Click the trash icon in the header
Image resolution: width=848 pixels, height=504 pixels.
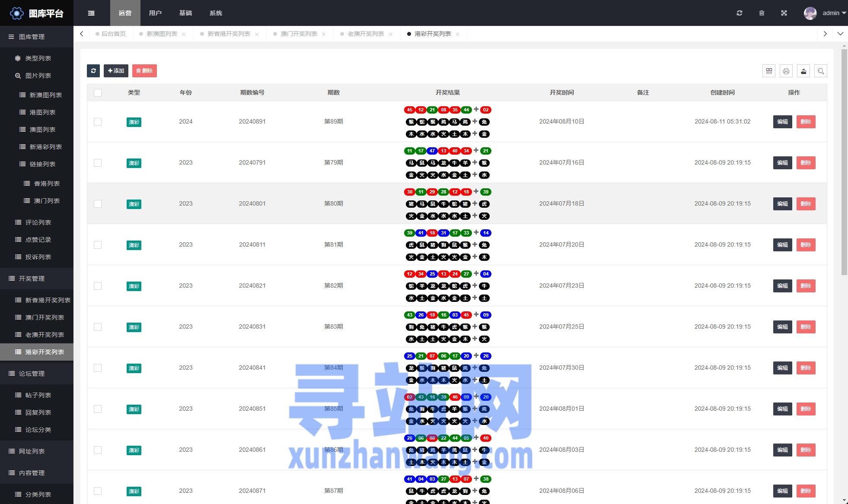pyautogui.click(x=762, y=13)
